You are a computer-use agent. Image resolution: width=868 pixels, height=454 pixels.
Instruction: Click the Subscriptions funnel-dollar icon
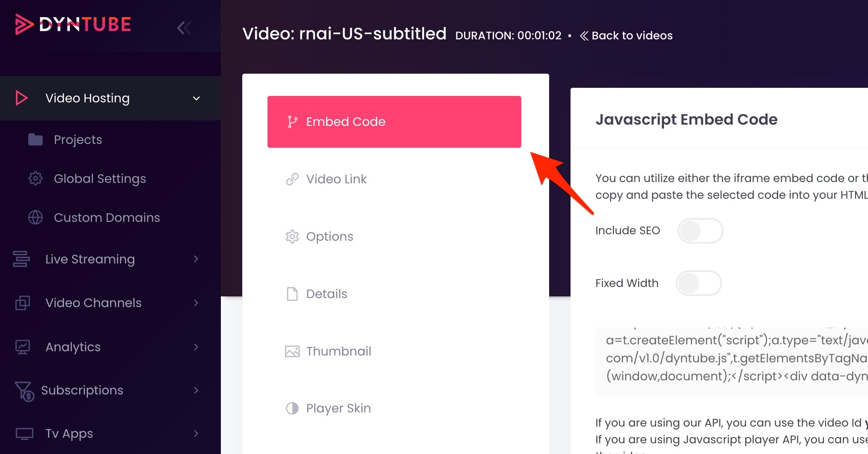point(24,391)
